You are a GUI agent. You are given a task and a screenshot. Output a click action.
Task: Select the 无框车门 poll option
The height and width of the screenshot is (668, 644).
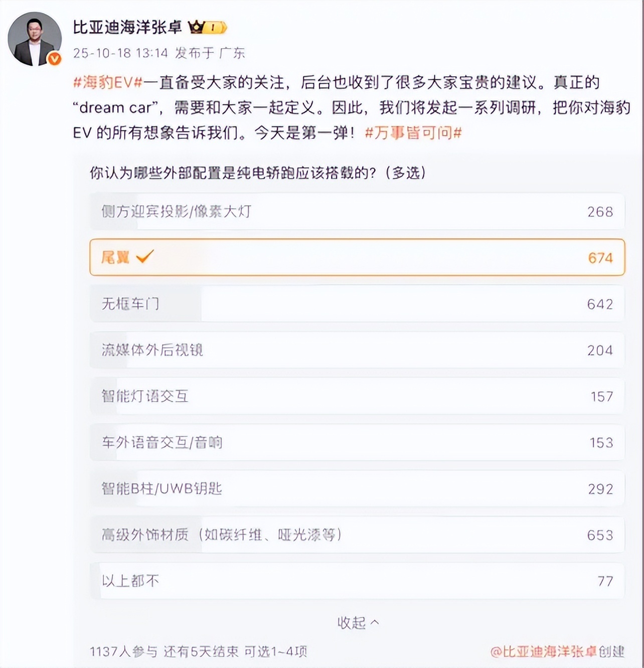tap(357, 304)
